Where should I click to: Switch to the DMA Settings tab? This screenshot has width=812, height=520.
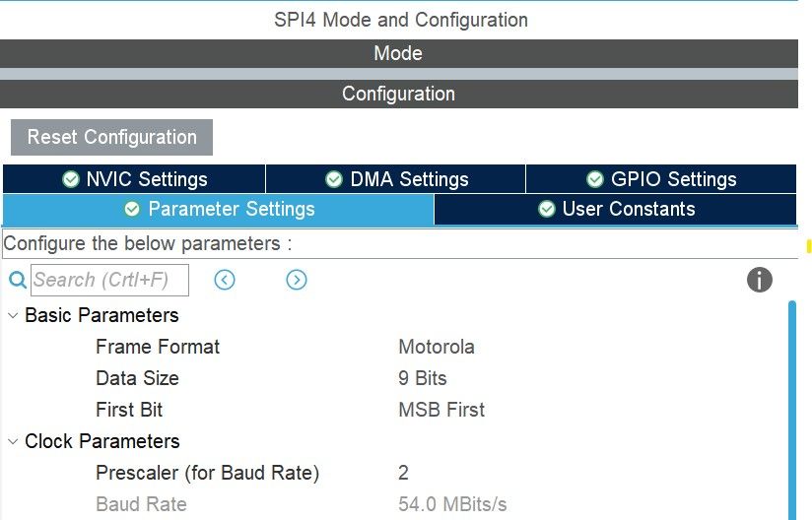(x=395, y=179)
